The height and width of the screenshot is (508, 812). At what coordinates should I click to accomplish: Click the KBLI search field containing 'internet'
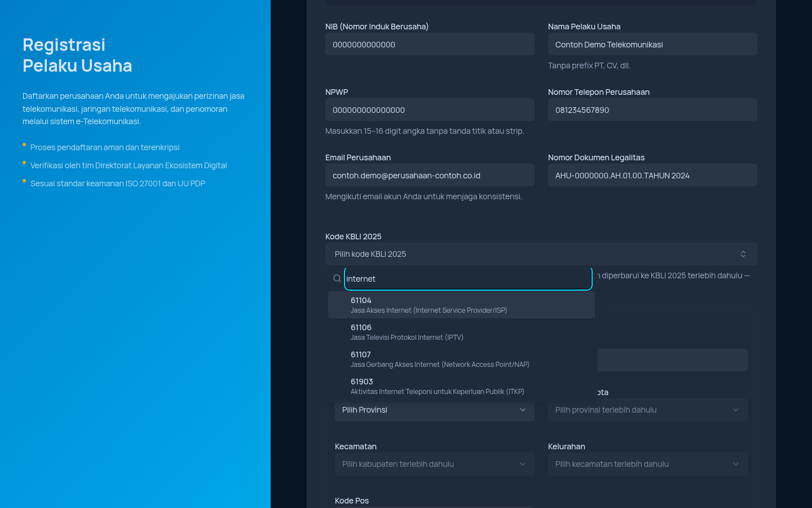pos(468,279)
